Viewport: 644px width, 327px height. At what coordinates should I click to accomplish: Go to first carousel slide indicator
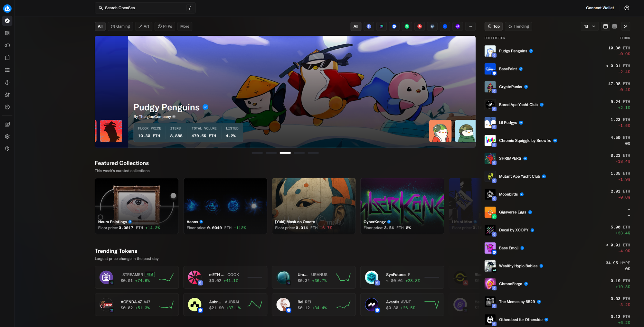(x=257, y=153)
